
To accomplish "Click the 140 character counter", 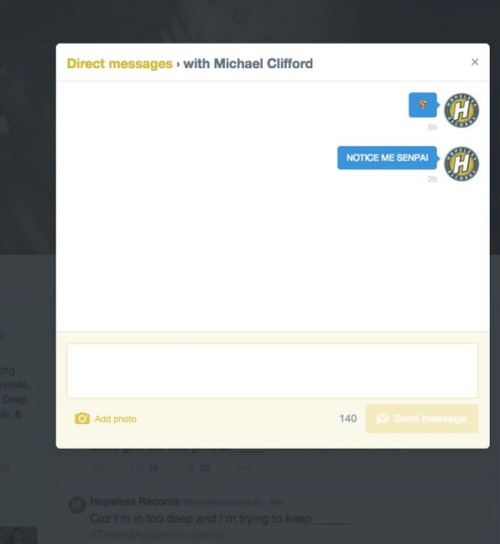I will coord(348,419).
